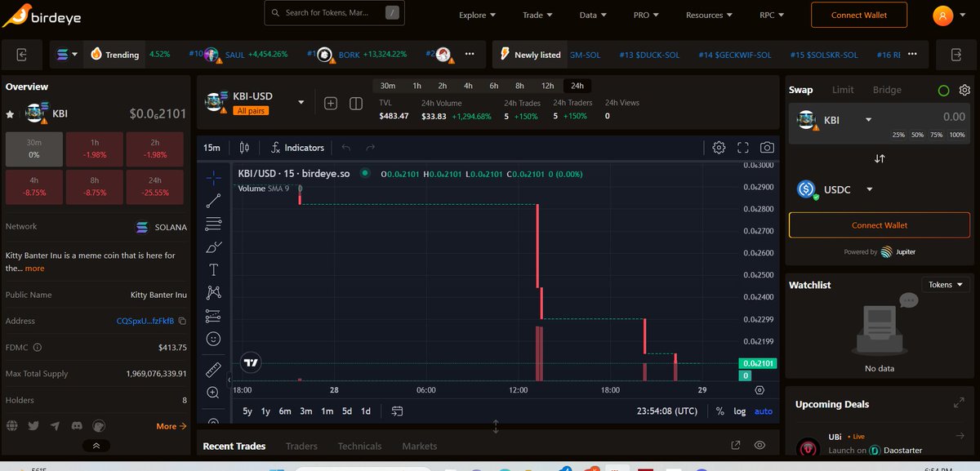
Task: Open chart settings gear
Action: tap(719, 148)
